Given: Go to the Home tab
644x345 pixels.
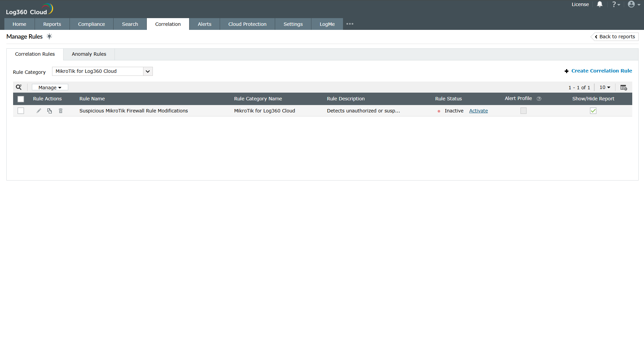Looking at the screenshot, I should (19, 24).
